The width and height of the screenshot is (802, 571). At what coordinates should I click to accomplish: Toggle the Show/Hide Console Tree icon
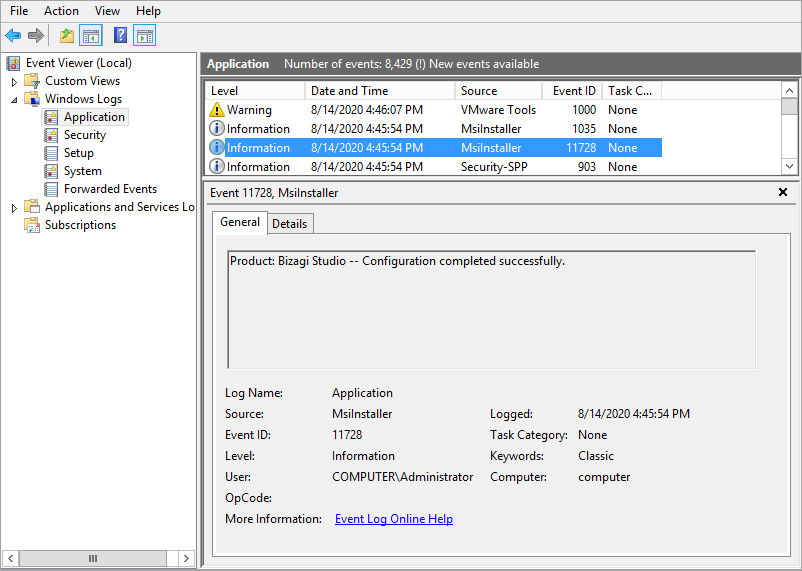click(x=91, y=36)
